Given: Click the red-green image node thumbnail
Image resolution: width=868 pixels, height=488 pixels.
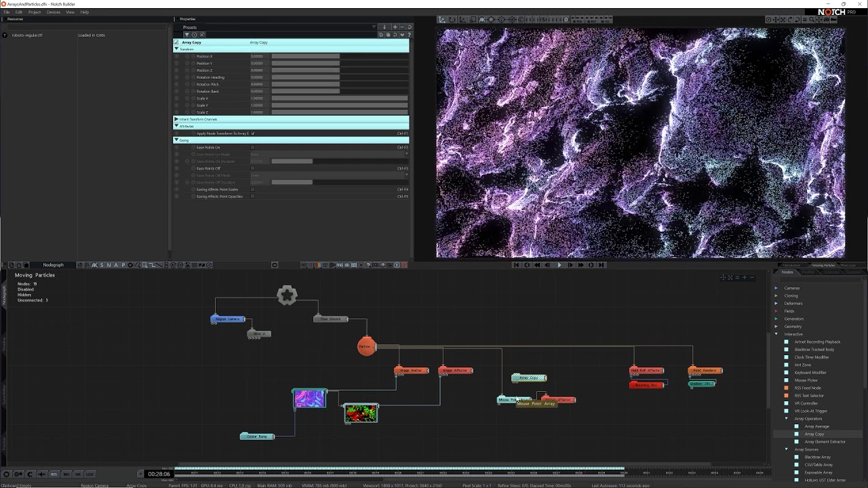Looking at the screenshot, I should click(x=361, y=413).
